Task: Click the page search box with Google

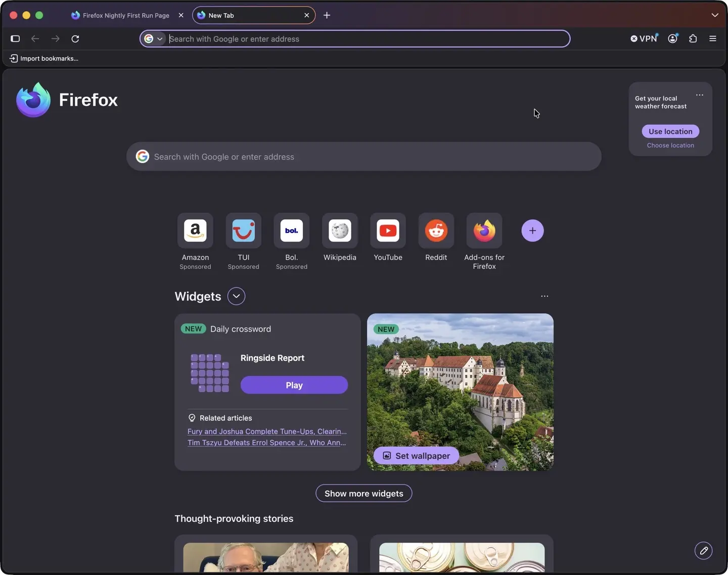Action: (364, 157)
